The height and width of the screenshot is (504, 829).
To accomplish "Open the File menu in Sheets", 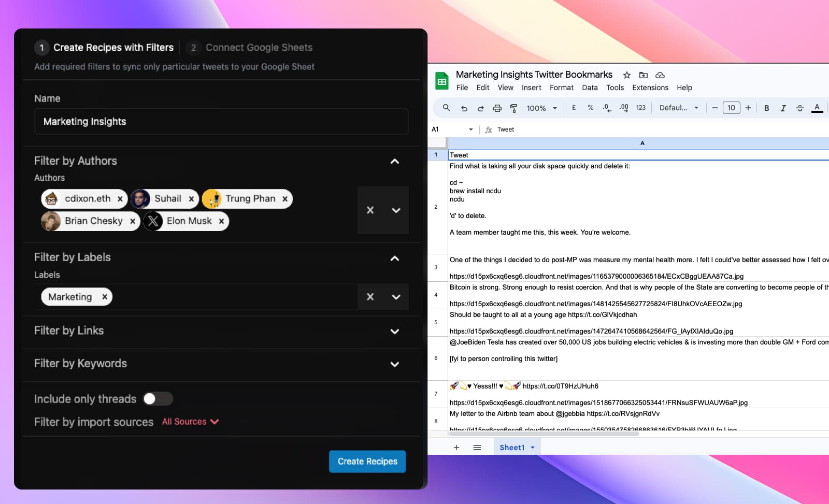I will coord(462,88).
